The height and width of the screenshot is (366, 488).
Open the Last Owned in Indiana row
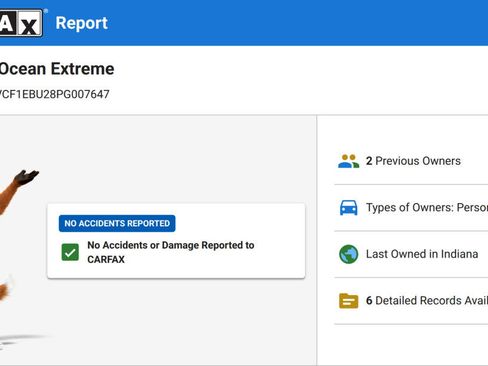(411, 254)
